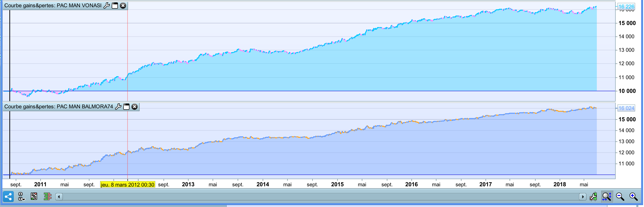Open settings wrench for PAC MAN VONASI panel
The width and height of the screenshot is (644, 207).
pyautogui.click(x=107, y=6)
